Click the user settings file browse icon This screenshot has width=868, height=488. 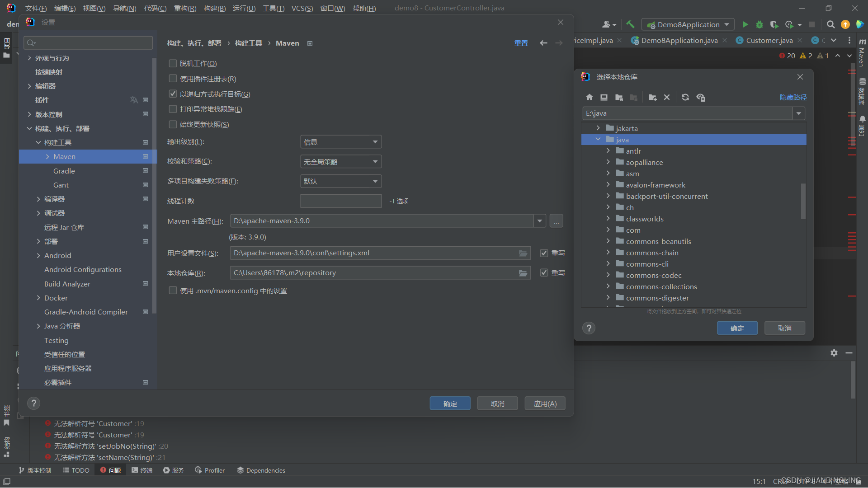(523, 253)
